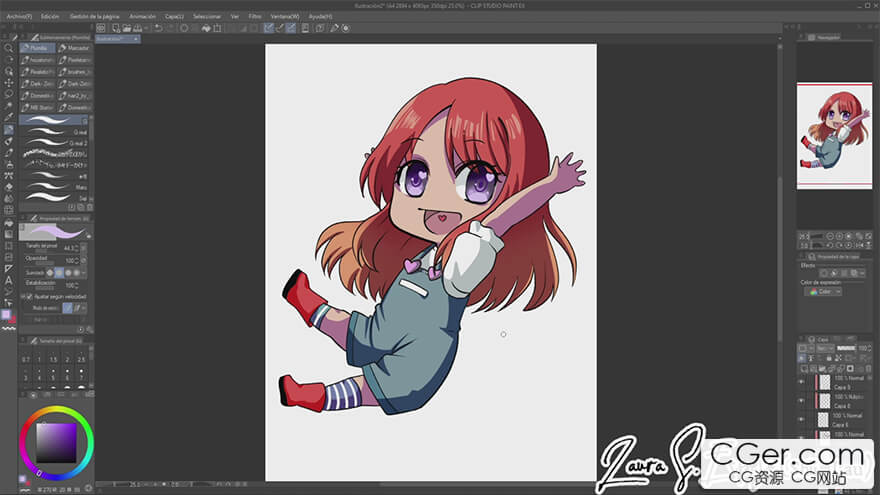Select the main color swatch in the toolbox
Image resolution: width=880 pixels, height=495 pixels.
coord(6,314)
